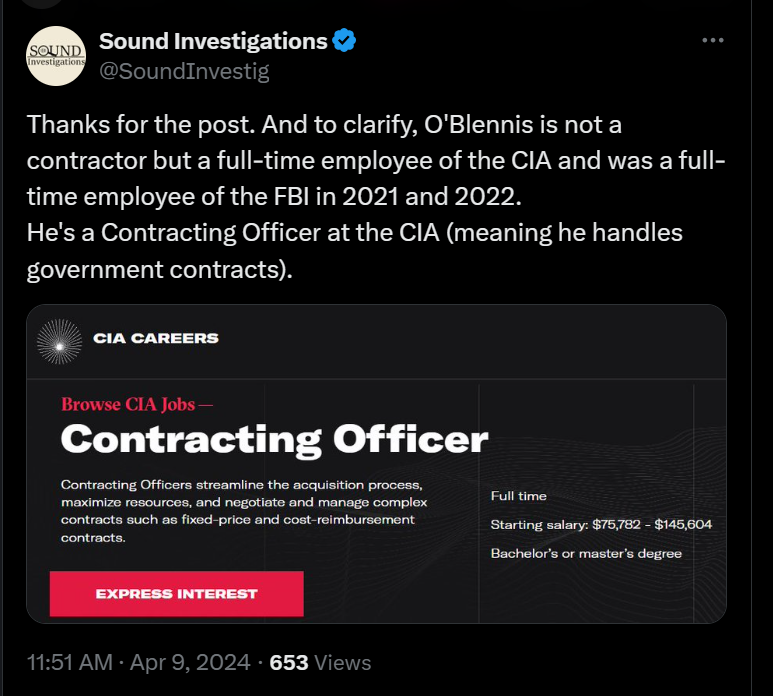Open the three-dot more options menu
Screen dimensions: 773x696
click(x=712, y=40)
